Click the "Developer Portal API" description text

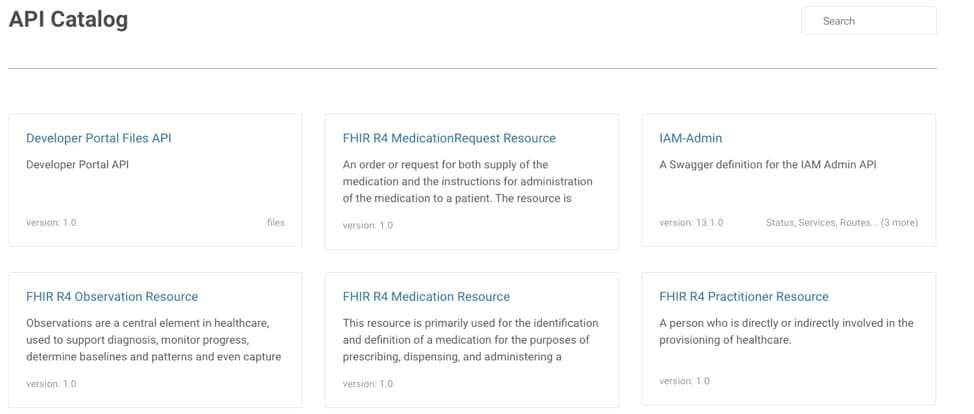pos(77,164)
